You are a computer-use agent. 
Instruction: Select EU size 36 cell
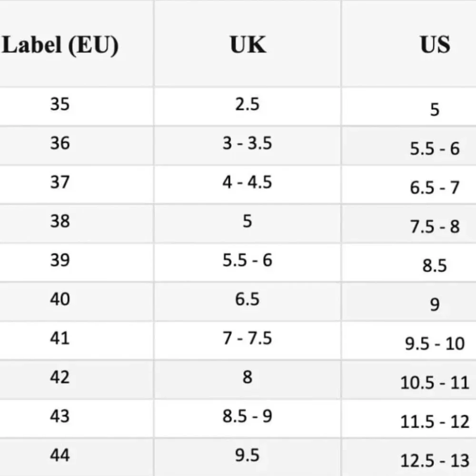[77, 146]
